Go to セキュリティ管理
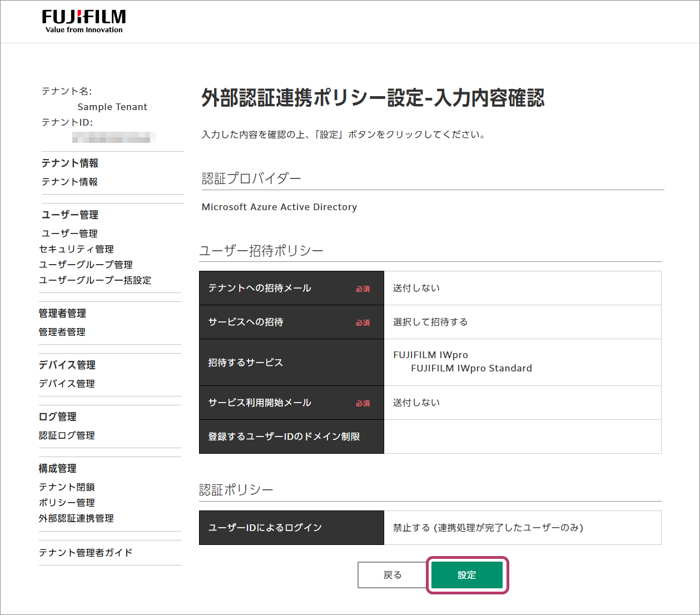Viewport: 700px width, 615px height. click(x=76, y=249)
